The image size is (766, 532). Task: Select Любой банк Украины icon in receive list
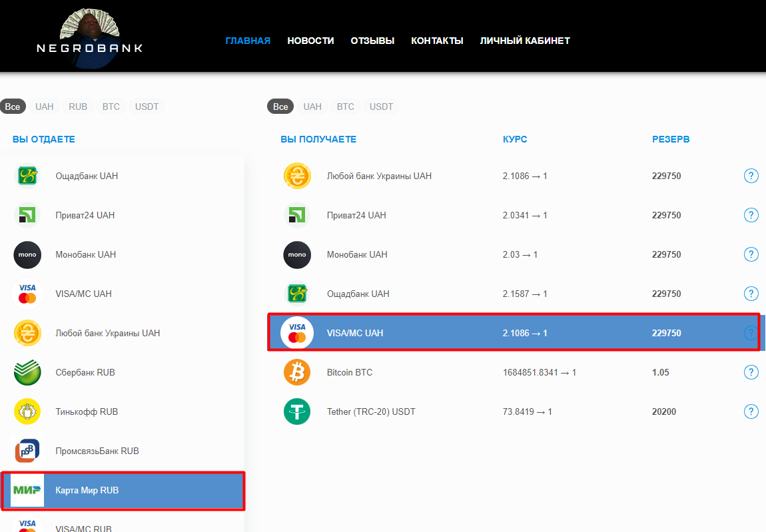pos(297,176)
